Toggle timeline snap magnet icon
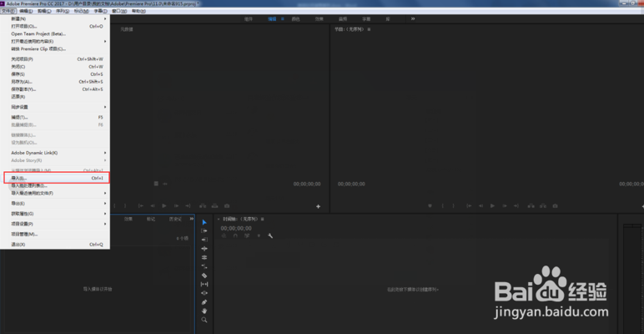The image size is (644, 334). (236, 235)
